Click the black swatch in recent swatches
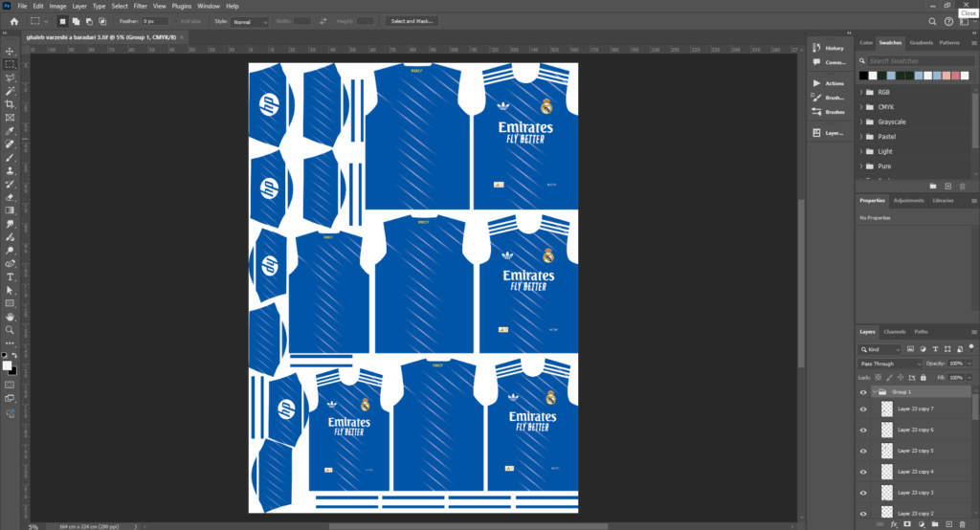 click(x=863, y=76)
